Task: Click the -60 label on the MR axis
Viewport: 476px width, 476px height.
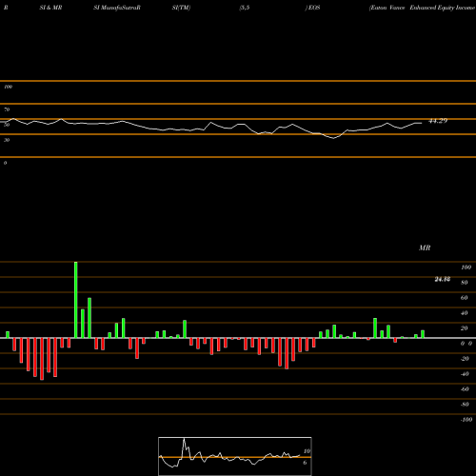Action: tap(465, 389)
